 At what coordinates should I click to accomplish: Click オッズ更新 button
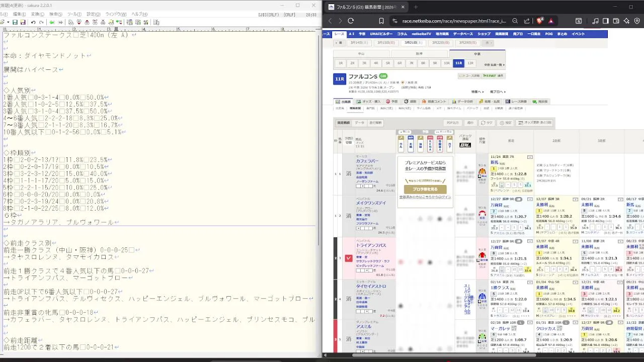(534, 123)
